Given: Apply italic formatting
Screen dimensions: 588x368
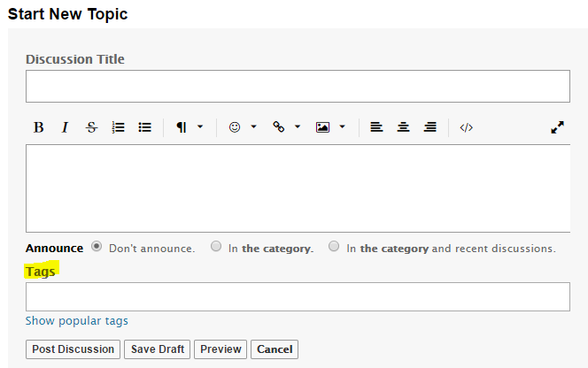Looking at the screenshot, I should (65, 127).
